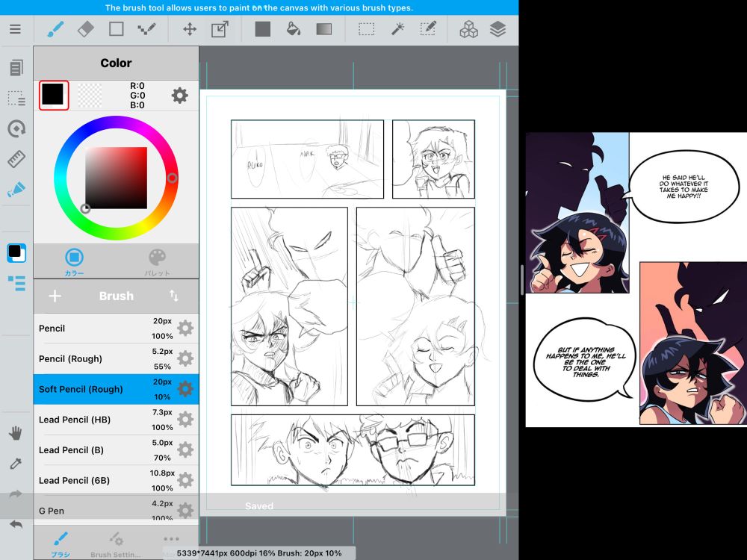Viewport: 747px width, 560px height.
Task: Switch to the パレット palette tab
Action: pyautogui.click(x=157, y=262)
